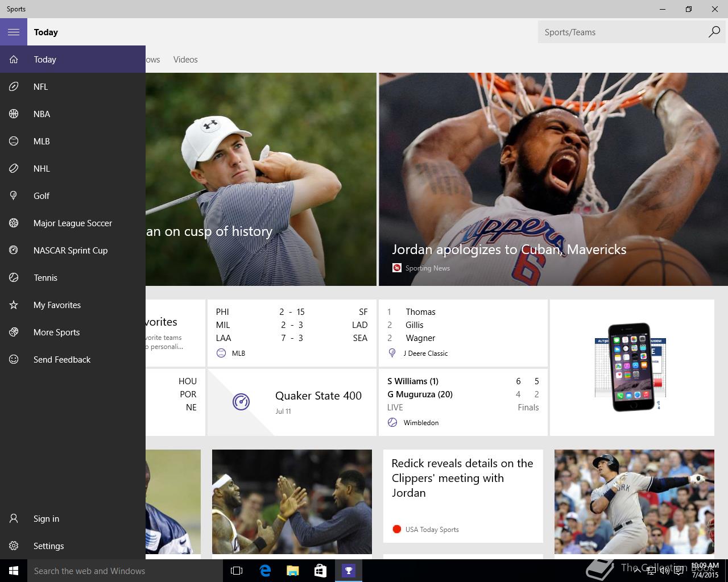Open Tennis section from sidebar

click(73, 277)
